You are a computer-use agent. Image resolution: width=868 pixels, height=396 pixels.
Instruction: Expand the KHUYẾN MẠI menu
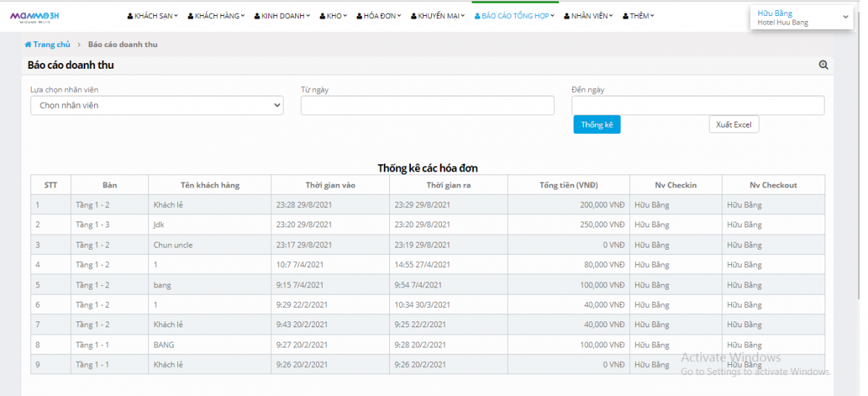coord(437,16)
